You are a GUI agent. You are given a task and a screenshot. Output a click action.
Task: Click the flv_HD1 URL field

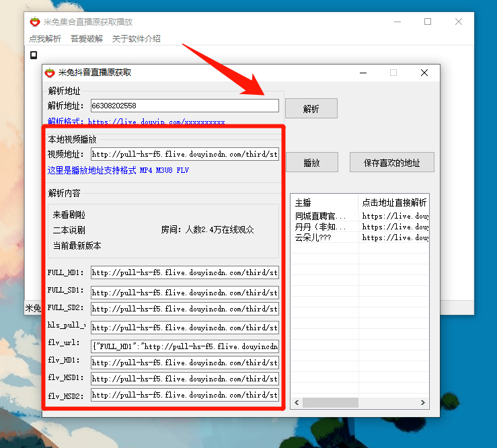click(x=185, y=363)
